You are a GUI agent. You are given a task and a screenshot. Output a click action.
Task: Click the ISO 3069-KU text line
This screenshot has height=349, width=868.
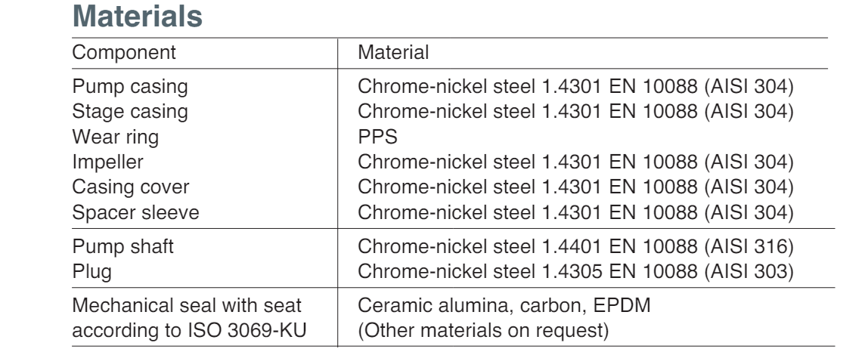[189, 331]
